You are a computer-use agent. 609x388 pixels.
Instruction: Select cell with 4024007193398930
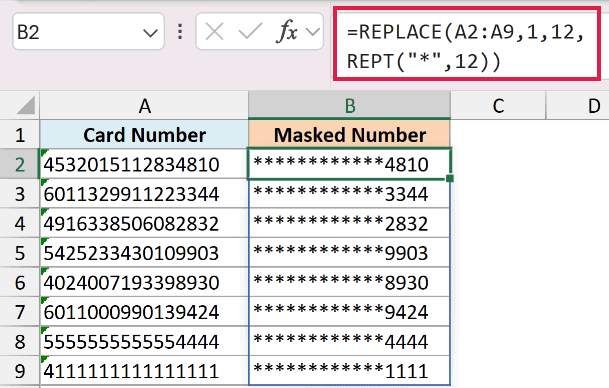pos(144,282)
